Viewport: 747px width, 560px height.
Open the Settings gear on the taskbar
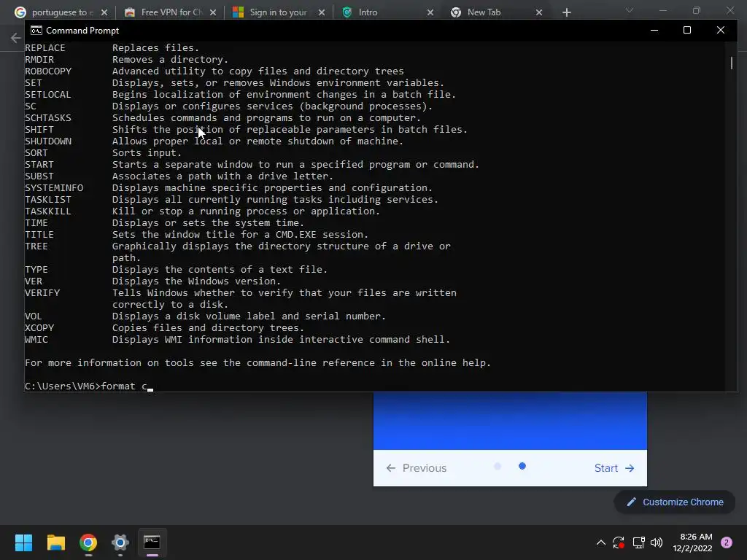click(120, 542)
